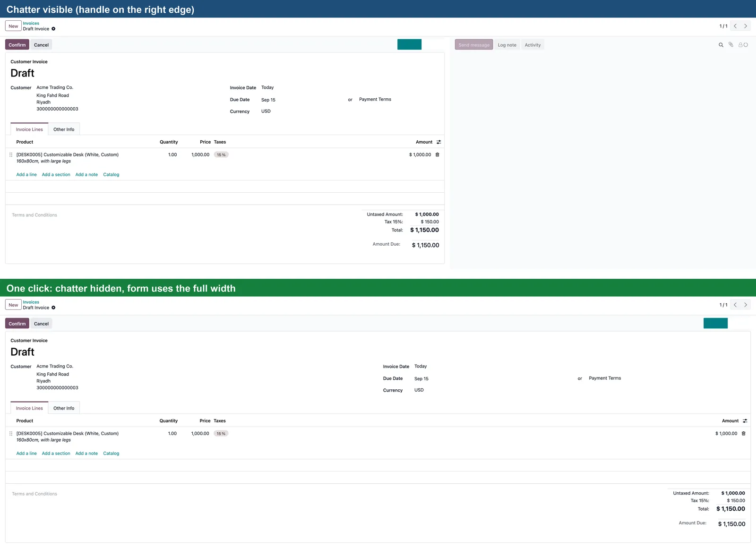Screen dimensions: 756x548
Task: Search chatter messages with the magnifier icon
Action: pos(721,45)
